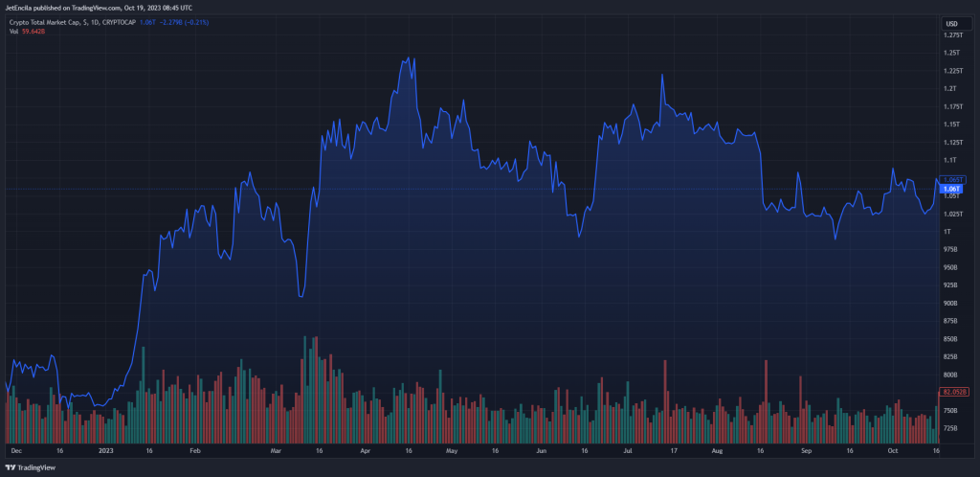Click the Feb label on time axis
980x477 pixels.
[194, 448]
